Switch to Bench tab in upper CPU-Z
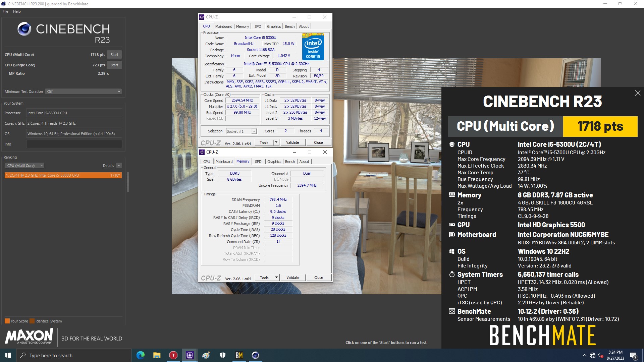The height and width of the screenshot is (362, 644). pyautogui.click(x=290, y=26)
